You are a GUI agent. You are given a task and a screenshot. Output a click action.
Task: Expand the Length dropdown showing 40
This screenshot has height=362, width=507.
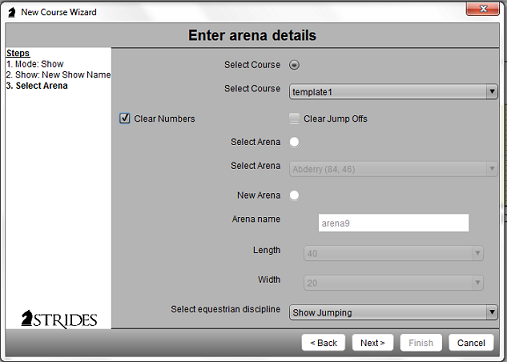click(393, 253)
